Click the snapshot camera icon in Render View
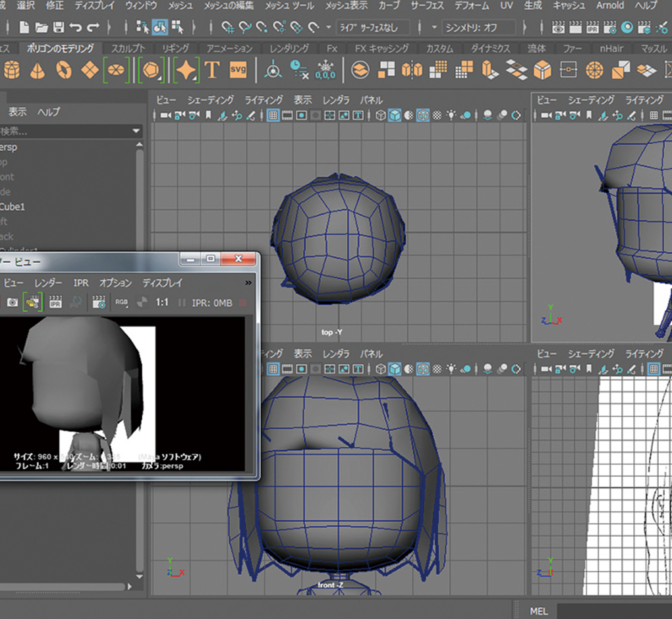 [13, 303]
